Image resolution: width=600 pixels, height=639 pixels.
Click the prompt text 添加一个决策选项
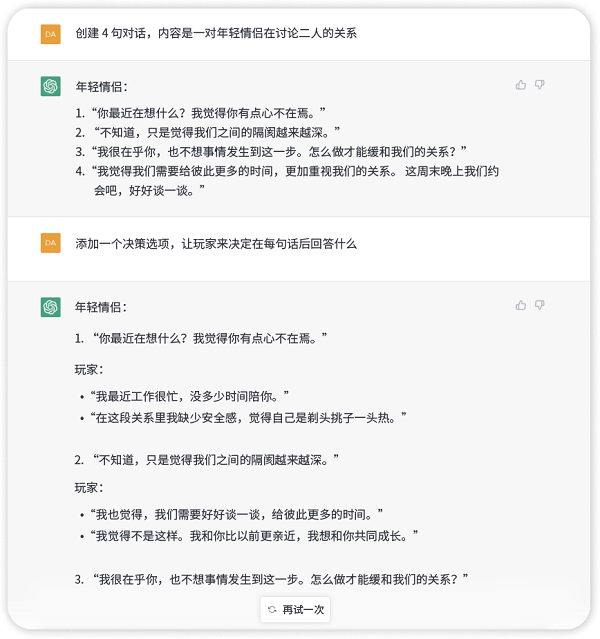(216, 244)
